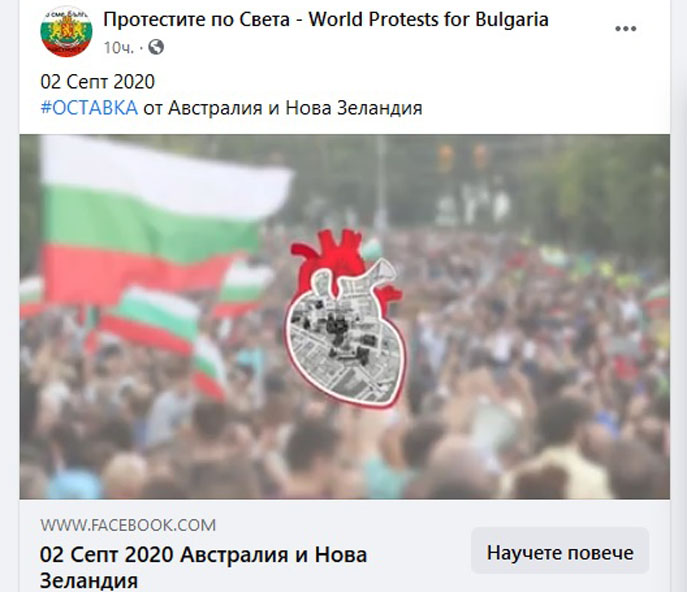
Task: Click the heart map logo in image
Action: click(346, 319)
